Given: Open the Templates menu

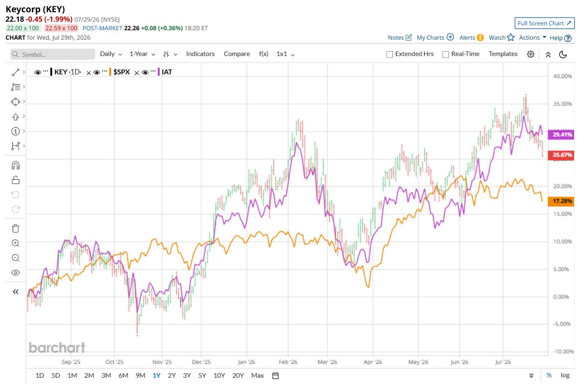Looking at the screenshot, I should pos(503,54).
